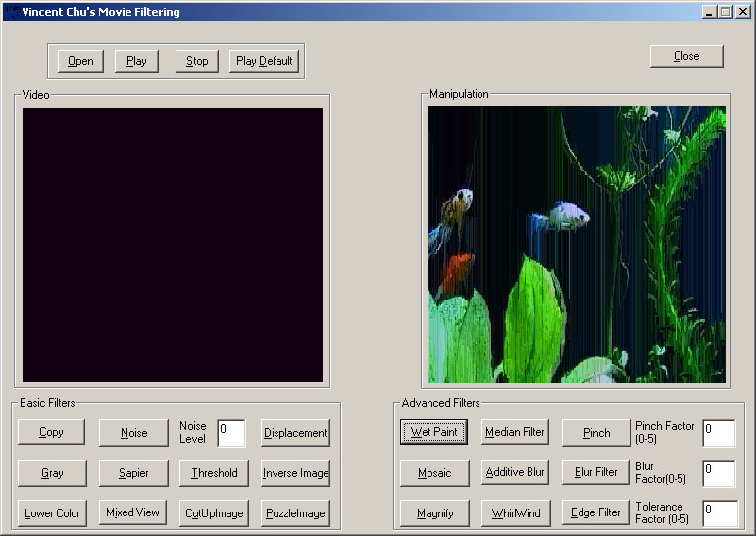
Task: Start video with Play button
Action: tap(136, 61)
